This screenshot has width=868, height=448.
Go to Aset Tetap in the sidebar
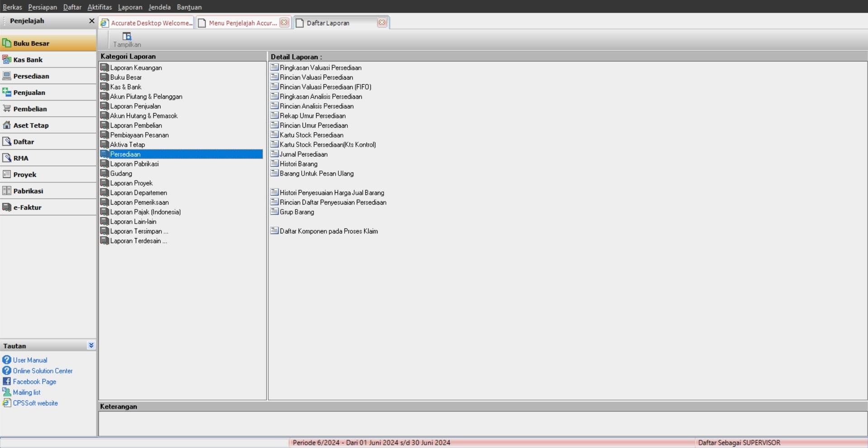click(31, 125)
